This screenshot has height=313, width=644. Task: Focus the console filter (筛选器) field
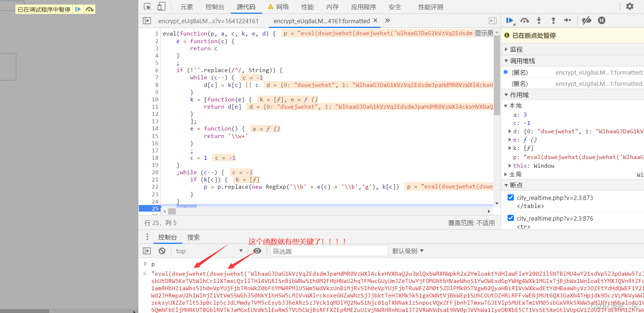pyautogui.click(x=329, y=251)
